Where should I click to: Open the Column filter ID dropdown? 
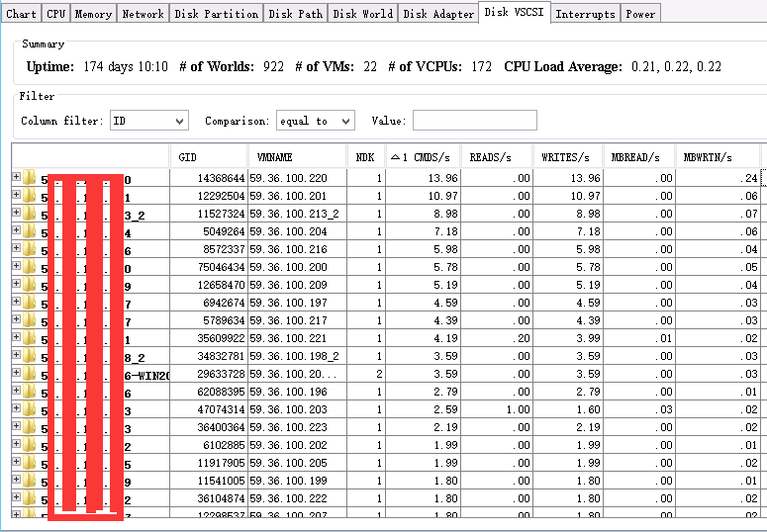[149, 121]
